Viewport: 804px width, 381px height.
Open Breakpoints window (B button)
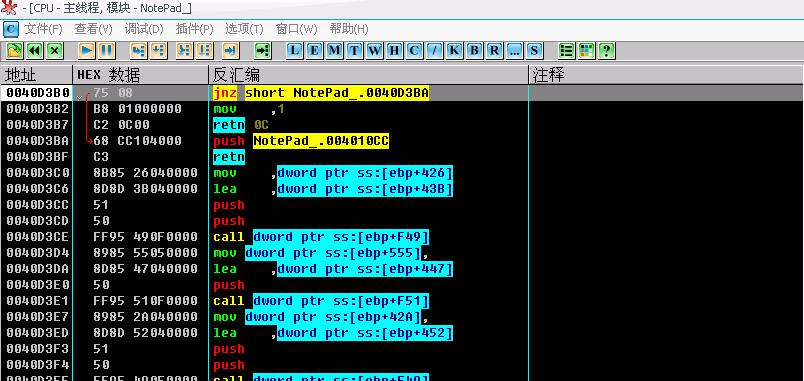[474, 50]
